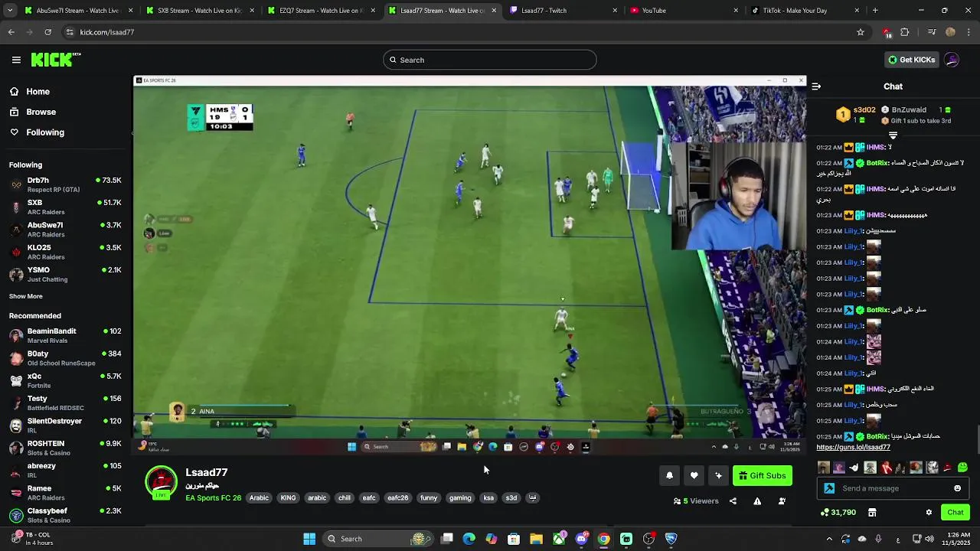This screenshot has height=551, width=980.
Task: Open the 5 Viewers list
Action: pyautogui.click(x=696, y=501)
